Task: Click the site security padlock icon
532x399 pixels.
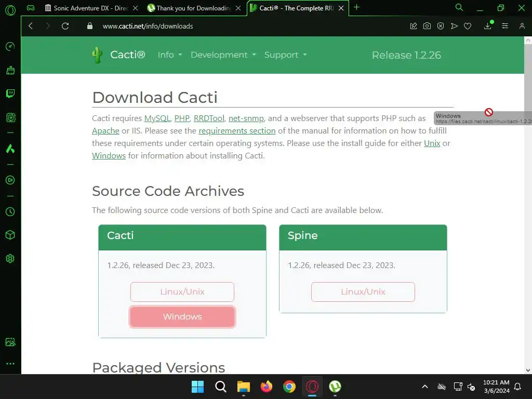Action: point(89,26)
